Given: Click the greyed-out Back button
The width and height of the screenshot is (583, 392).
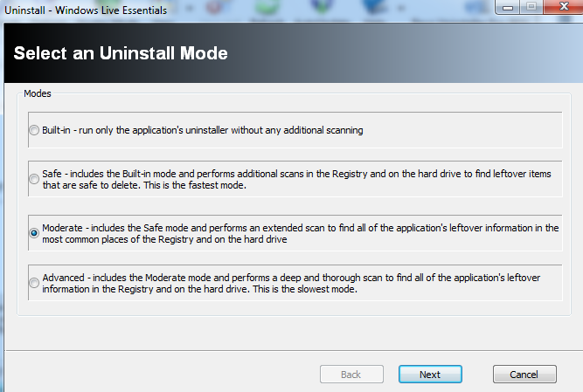Looking at the screenshot, I should click(x=350, y=375).
